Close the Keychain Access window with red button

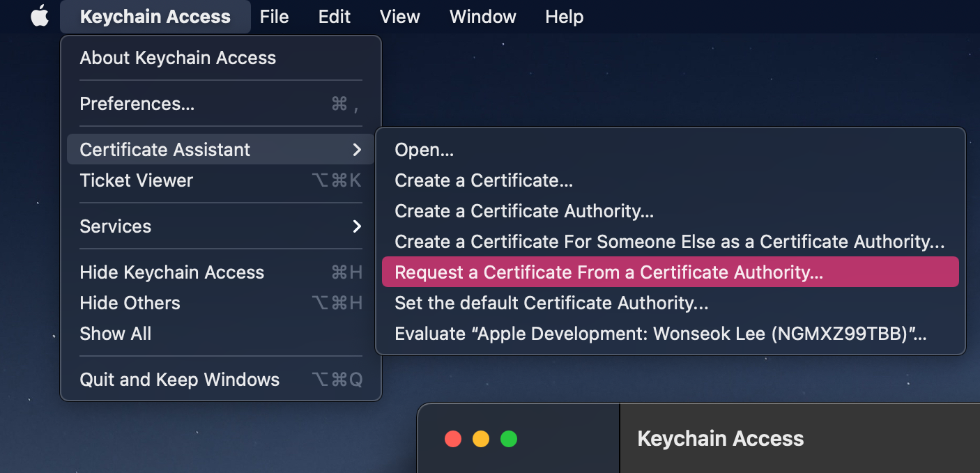[453, 439]
